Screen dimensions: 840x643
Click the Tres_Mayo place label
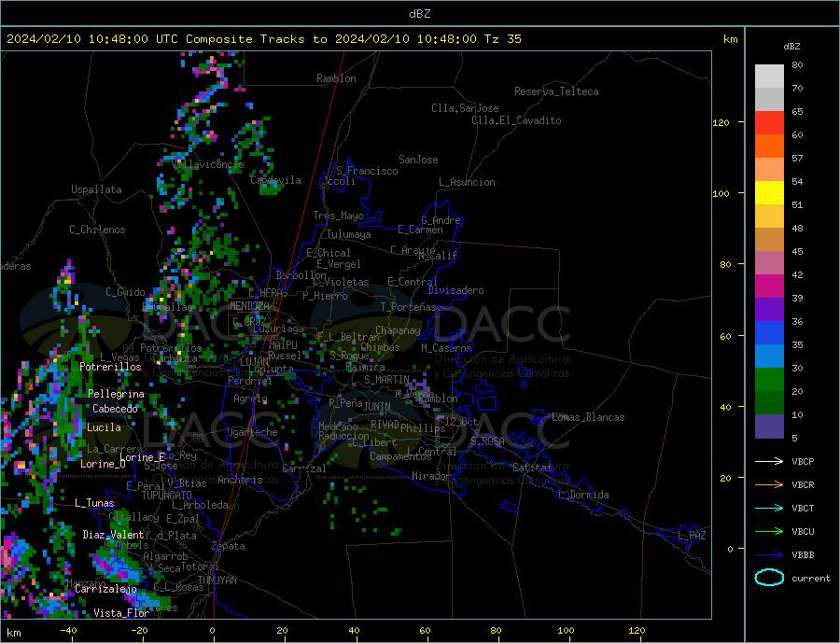338,216
